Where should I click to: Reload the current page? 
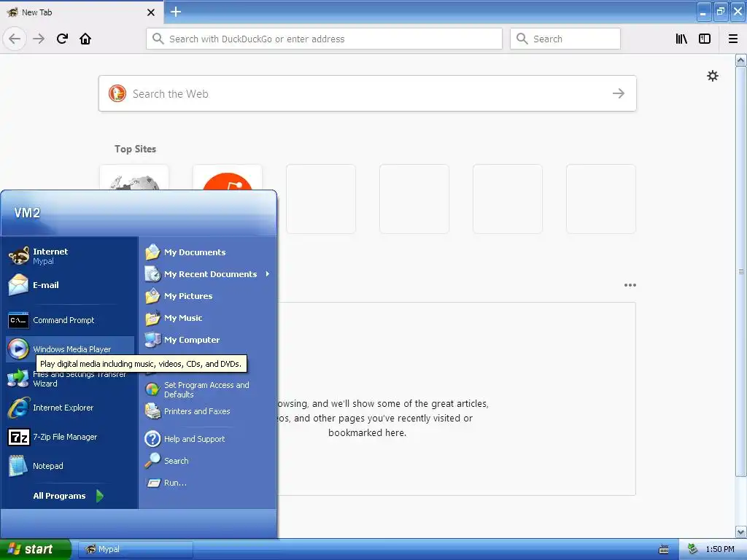click(x=62, y=39)
